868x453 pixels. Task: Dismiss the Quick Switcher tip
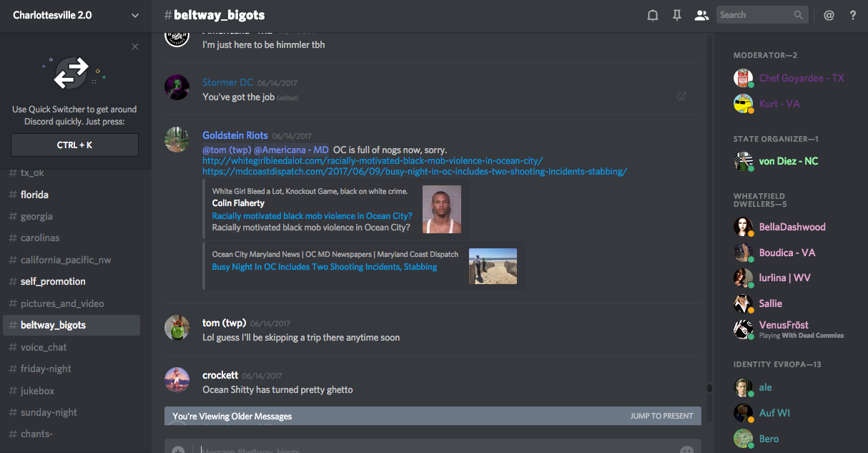coord(135,47)
